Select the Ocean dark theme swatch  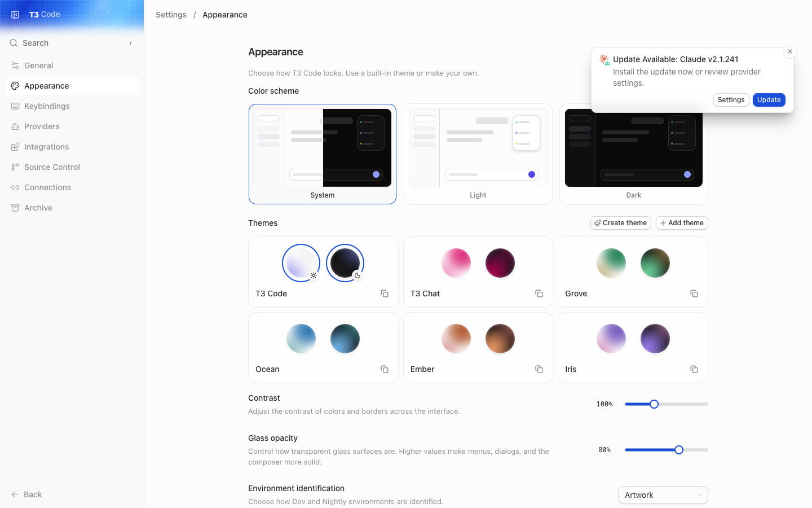coord(345,339)
